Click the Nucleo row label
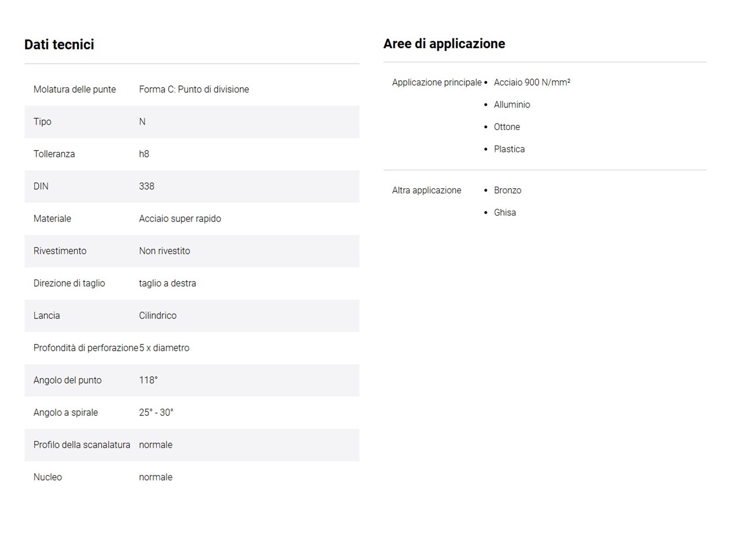 (47, 477)
